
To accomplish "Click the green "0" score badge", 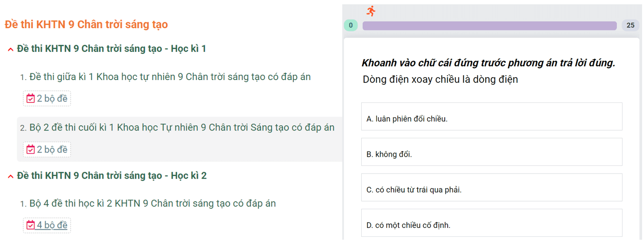I will coord(351,26).
